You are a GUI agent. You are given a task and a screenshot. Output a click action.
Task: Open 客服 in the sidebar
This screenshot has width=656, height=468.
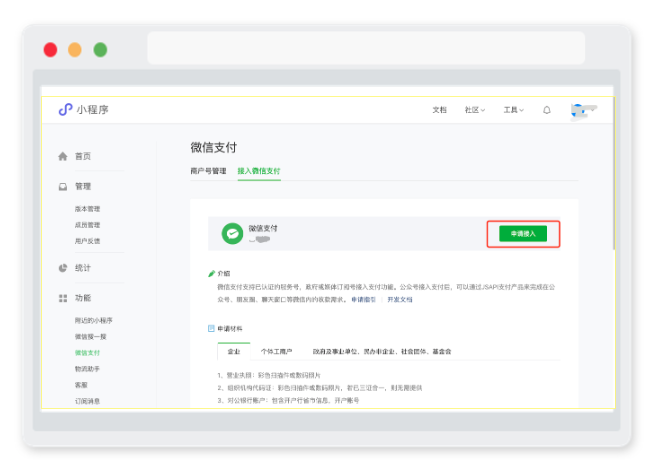[81, 385]
